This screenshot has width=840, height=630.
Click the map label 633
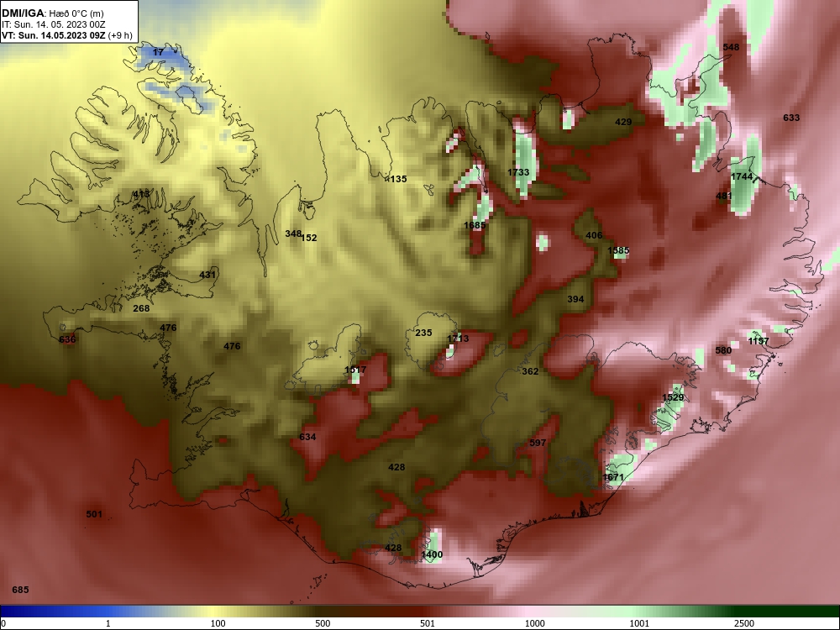click(x=791, y=118)
